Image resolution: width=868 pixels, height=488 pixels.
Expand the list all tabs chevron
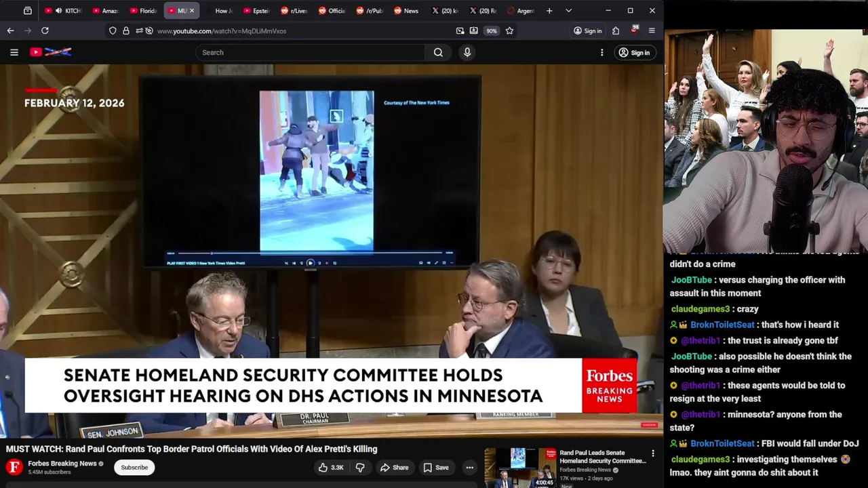568,11
